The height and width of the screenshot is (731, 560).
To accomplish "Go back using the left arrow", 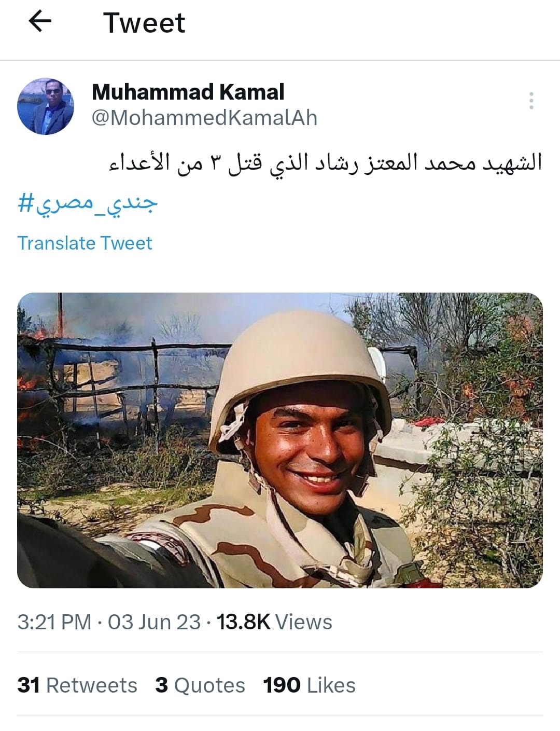I will point(40,22).
